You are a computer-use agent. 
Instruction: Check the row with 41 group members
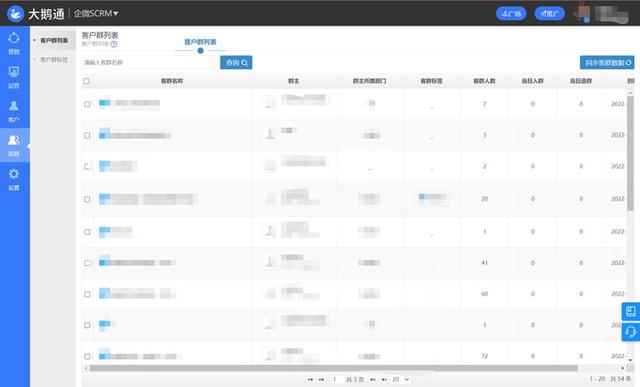point(87,263)
